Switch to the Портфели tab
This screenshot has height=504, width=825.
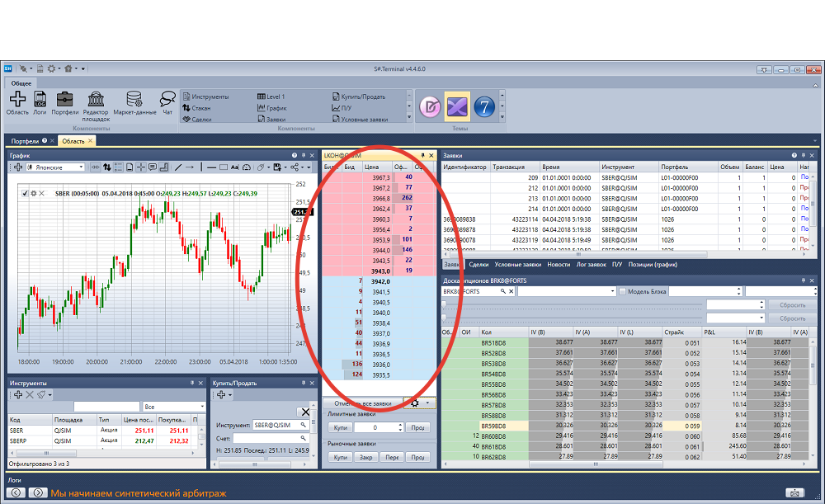[x=25, y=141]
